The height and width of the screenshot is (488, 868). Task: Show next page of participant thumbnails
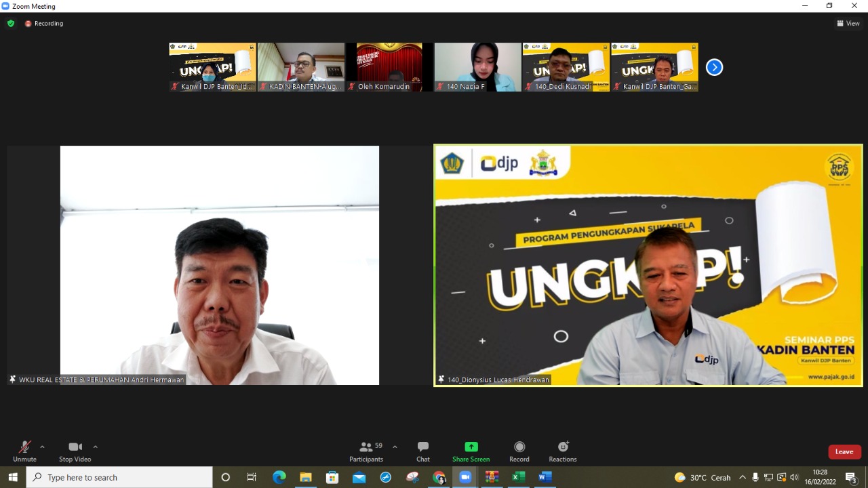[x=714, y=67]
